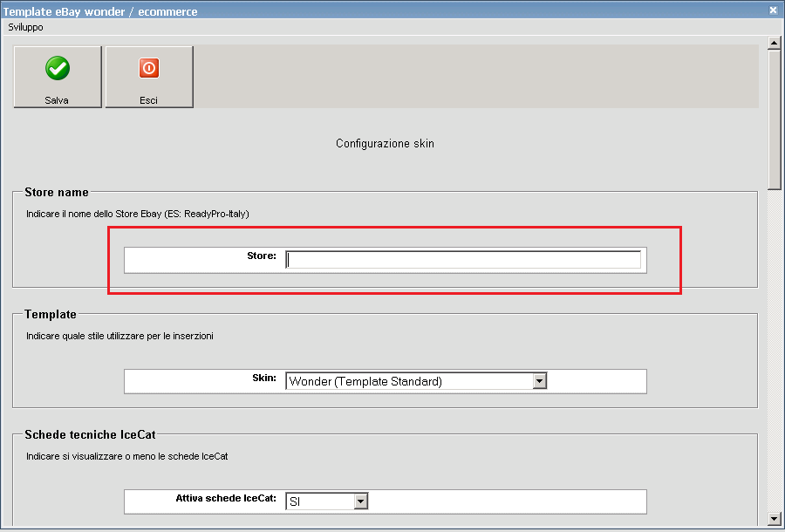Click the 'Attiva schede IceCat:' label
The image size is (785, 532).
[x=226, y=498]
